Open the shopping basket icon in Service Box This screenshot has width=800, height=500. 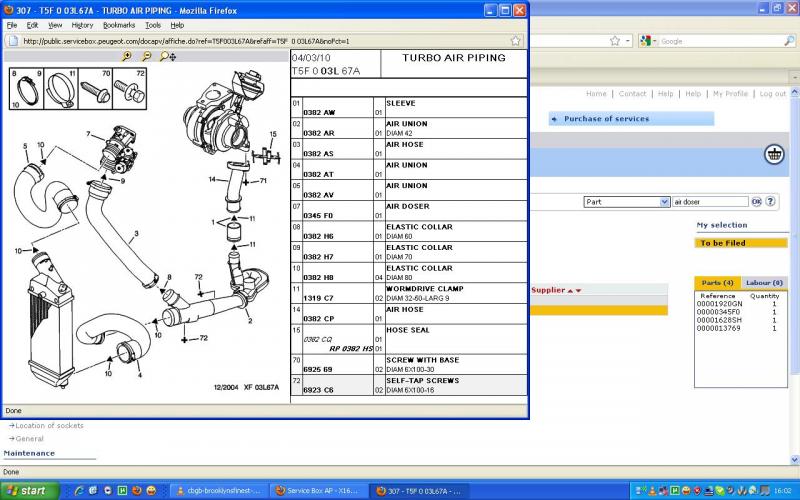point(774,155)
